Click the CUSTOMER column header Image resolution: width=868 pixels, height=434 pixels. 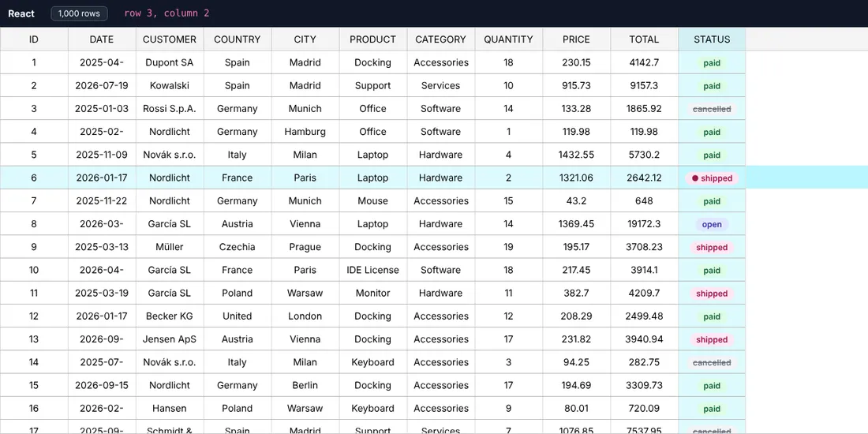170,39
